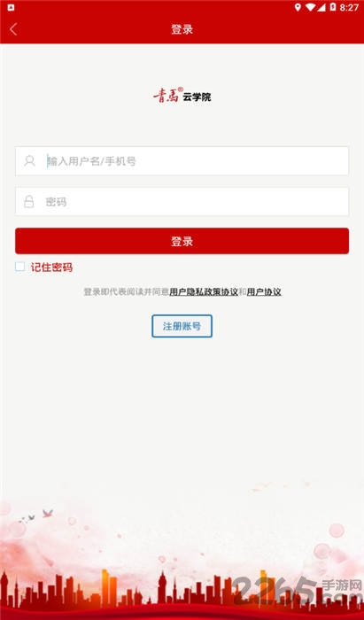Tap the location icon in status bar

[298, 7]
